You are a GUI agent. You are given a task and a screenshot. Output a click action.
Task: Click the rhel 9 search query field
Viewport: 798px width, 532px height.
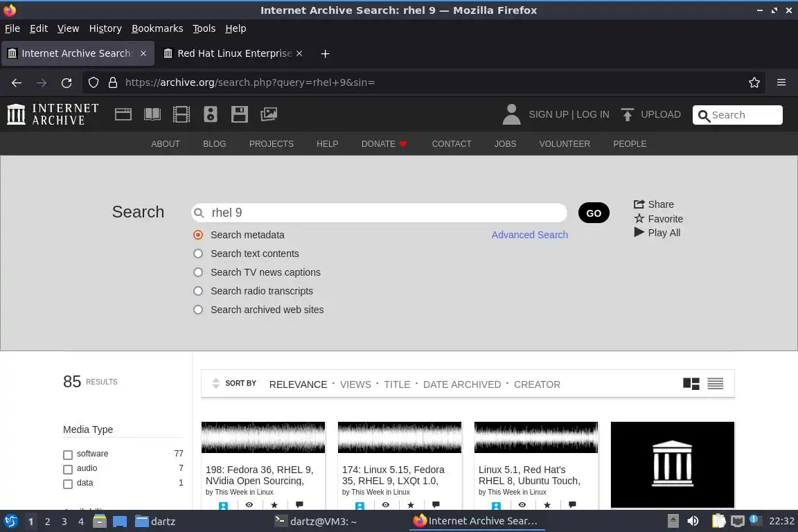pyautogui.click(x=379, y=213)
